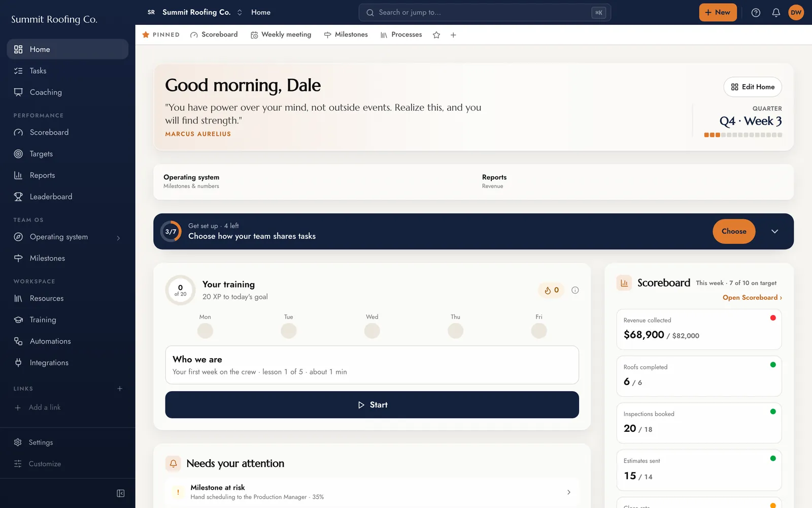This screenshot has height=508, width=812.
Task: Go to Leaderboard in the sidebar
Action: [x=67, y=197]
